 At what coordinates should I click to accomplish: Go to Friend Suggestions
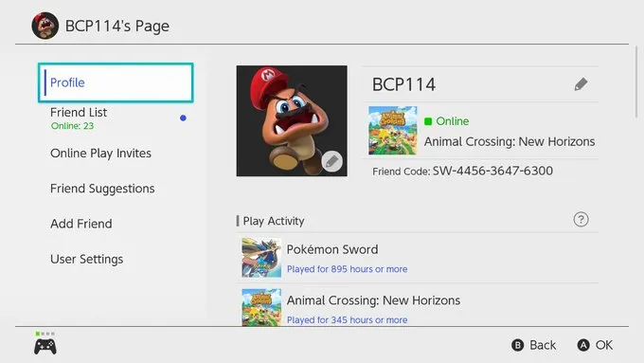(102, 189)
